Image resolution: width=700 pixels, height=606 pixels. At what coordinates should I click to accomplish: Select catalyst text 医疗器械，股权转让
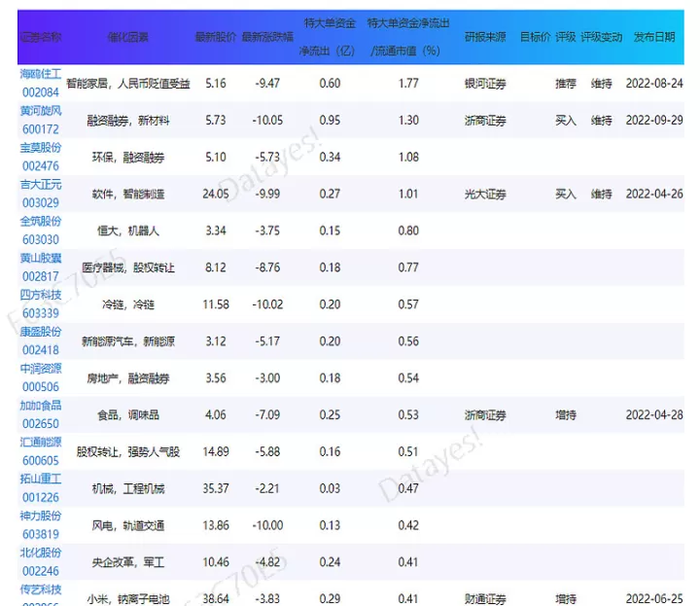click(128, 267)
